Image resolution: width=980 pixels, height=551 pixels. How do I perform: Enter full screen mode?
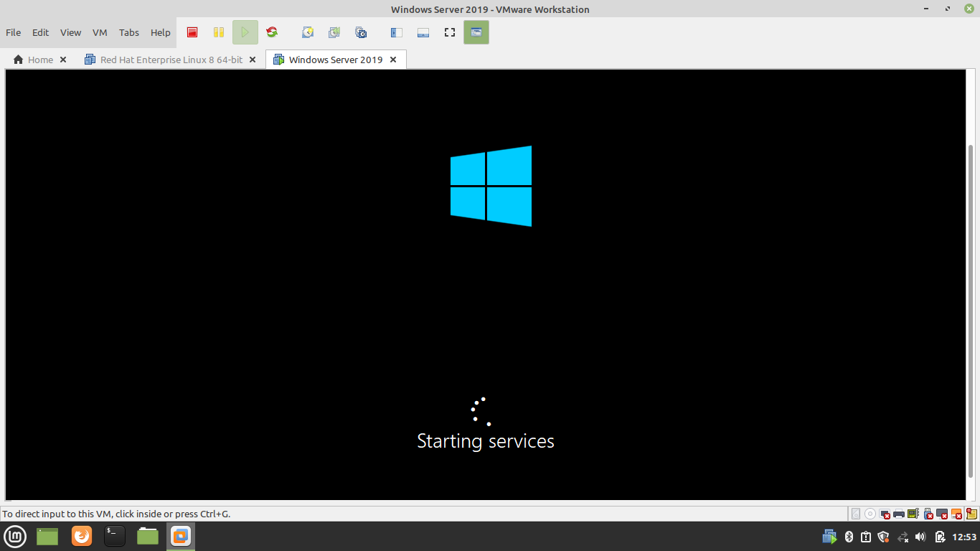tap(450, 32)
